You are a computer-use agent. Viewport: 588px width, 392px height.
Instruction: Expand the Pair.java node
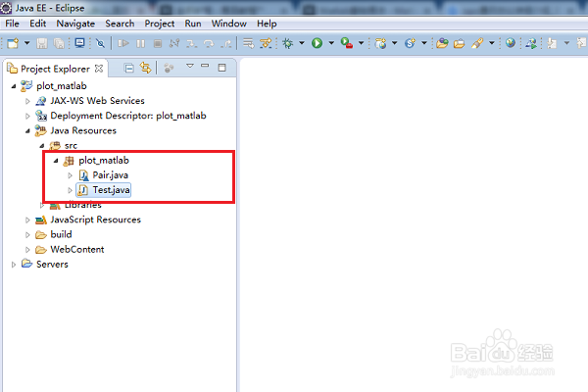(71, 175)
